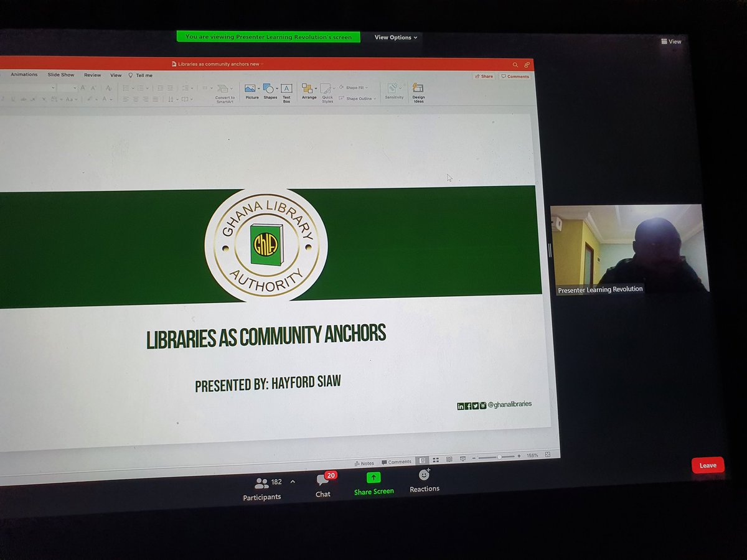Viewport: 747px width, 560px height.
Task: Click the bulleted list button
Action: [126, 88]
